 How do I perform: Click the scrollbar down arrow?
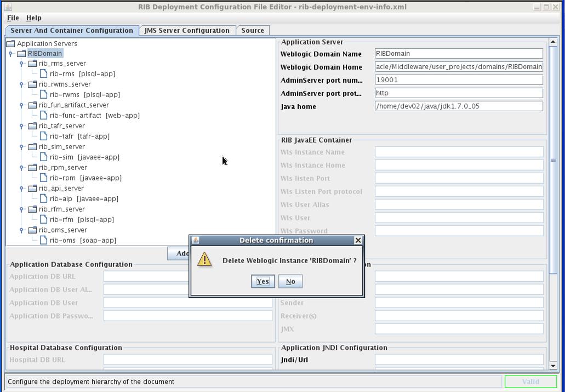coord(553,366)
